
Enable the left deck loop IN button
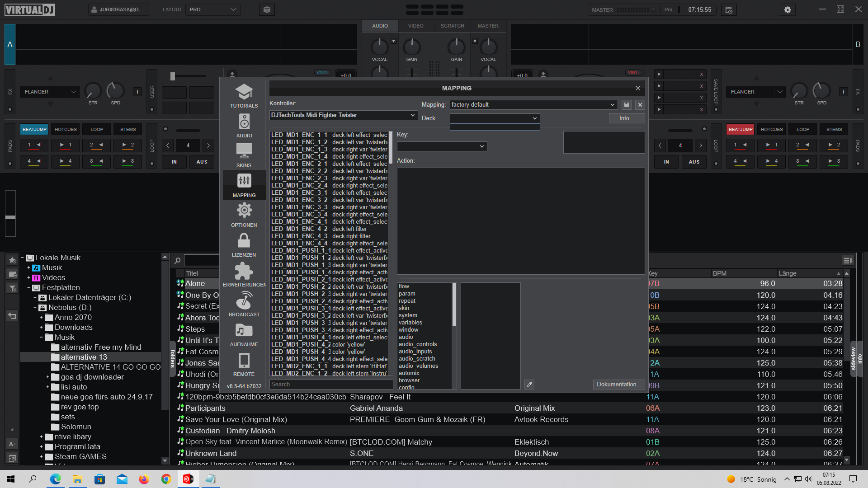pos(174,162)
